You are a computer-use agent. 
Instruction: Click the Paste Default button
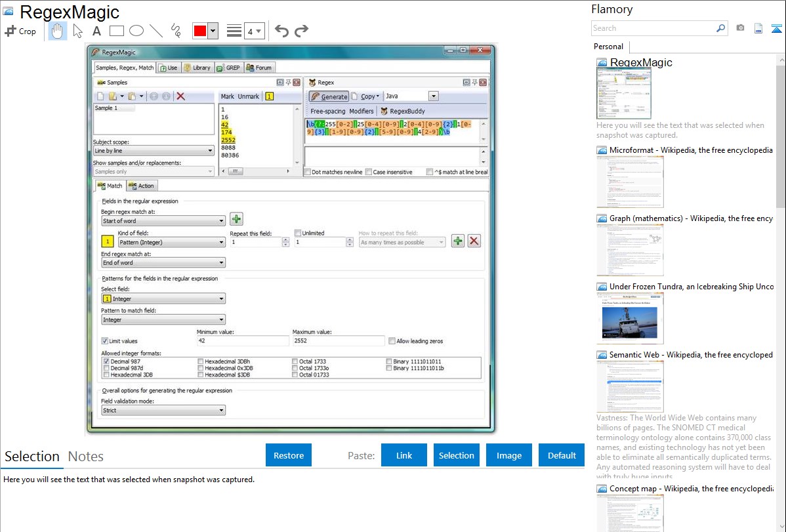tap(562, 455)
